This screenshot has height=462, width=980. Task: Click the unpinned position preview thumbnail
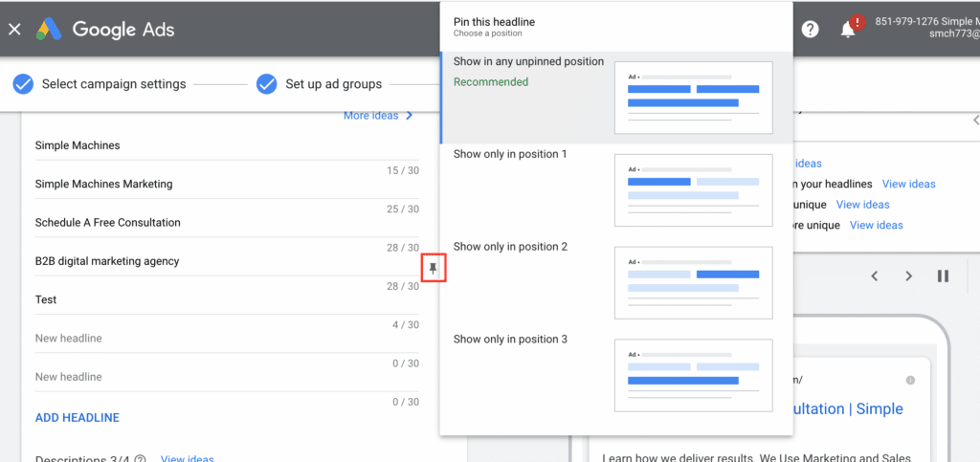click(x=694, y=98)
